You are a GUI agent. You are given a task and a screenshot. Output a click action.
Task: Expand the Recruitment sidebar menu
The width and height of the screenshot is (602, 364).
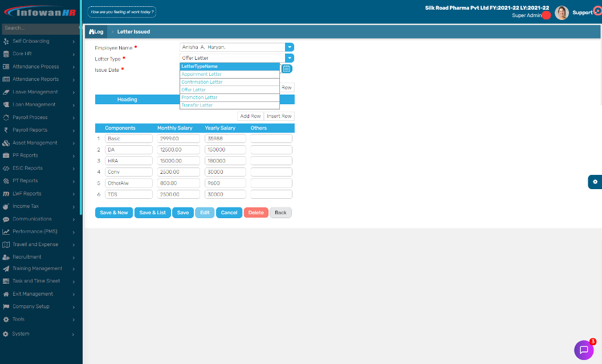[x=27, y=257]
